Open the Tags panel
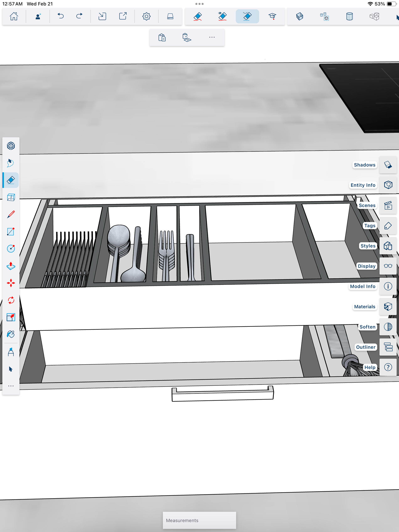This screenshot has height=532, width=399. coord(388,226)
